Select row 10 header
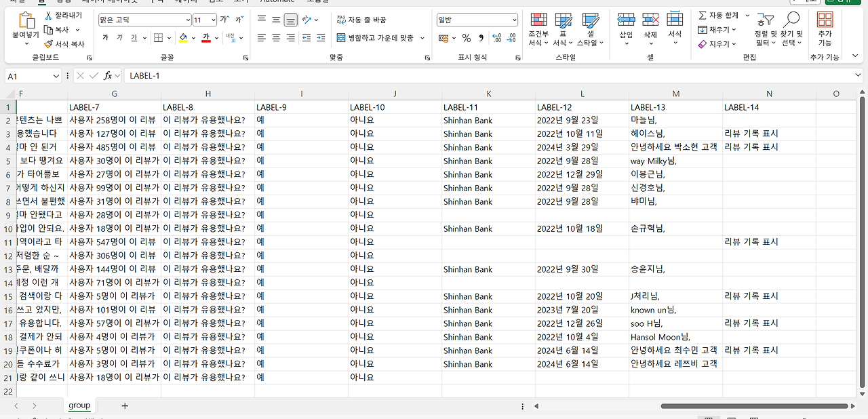Viewport: 868px width, 419px height. (8, 228)
